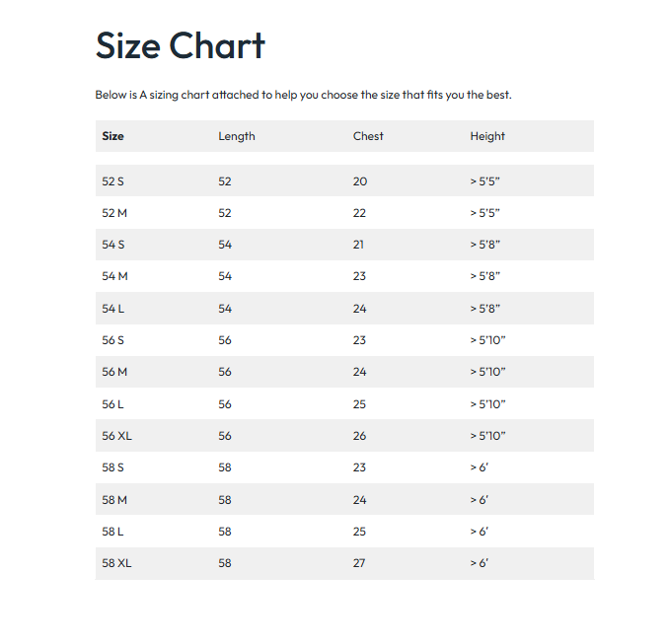Viewport: 668px width, 644px height.
Task: Select the 56 M size label
Action: (114, 372)
